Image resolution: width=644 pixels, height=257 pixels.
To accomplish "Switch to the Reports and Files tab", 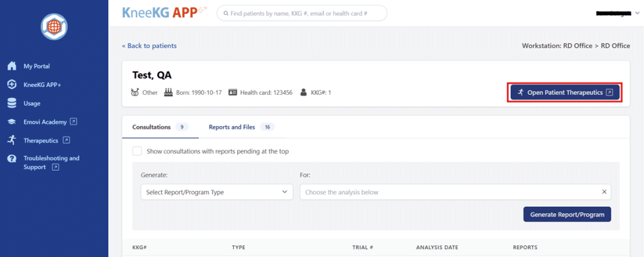I will pyautogui.click(x=241, y=127).
